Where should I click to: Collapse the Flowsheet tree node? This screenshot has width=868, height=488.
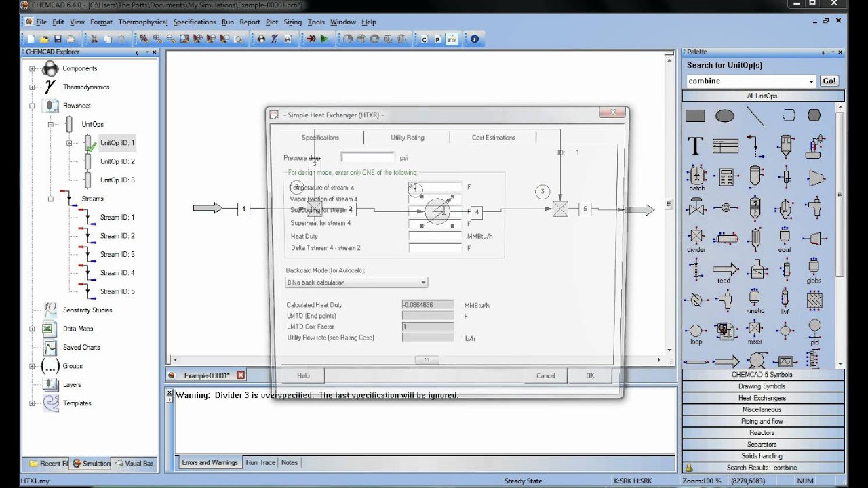point(32,106)
